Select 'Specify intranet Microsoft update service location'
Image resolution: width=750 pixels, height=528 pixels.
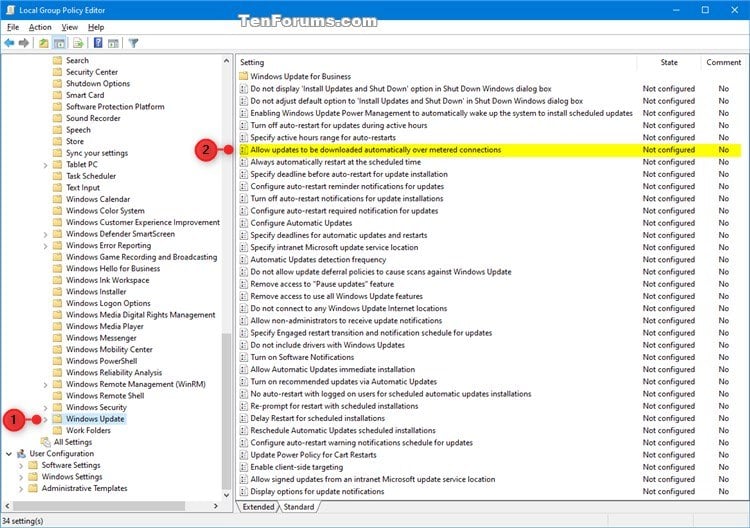(x=334, y=247)
